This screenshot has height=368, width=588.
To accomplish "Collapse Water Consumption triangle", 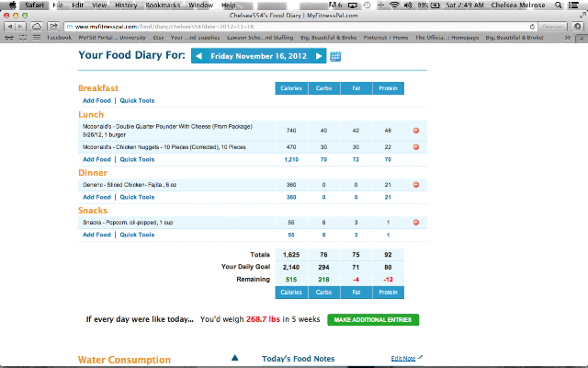I will [x=235, y=358].
